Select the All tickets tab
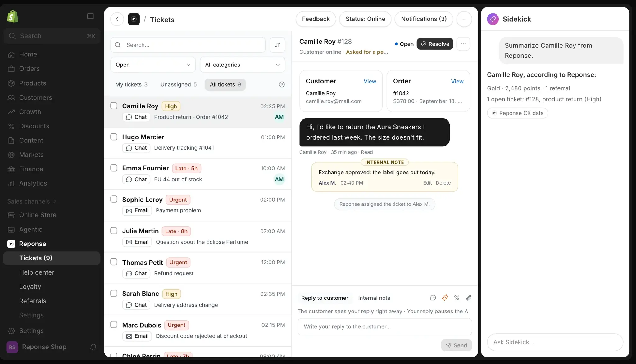Image resolution: width=636 pixels, height=364 pixels. pyautogui.click(x=225, y=84)
